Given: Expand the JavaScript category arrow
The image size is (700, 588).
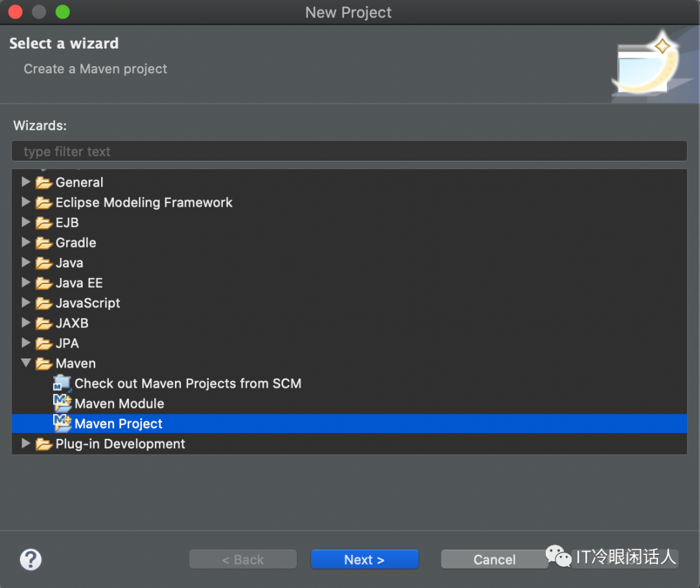Looking at the screenshot, I should [x=26, y=302].
